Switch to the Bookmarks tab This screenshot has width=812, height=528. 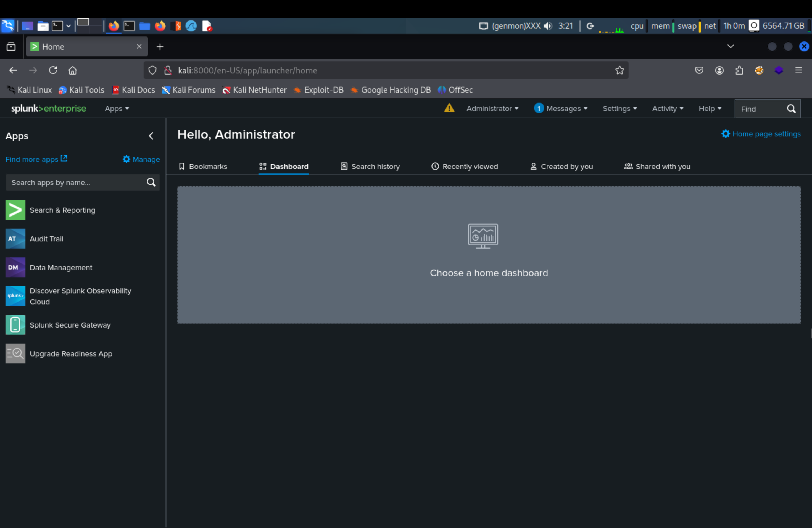(203, 167)
